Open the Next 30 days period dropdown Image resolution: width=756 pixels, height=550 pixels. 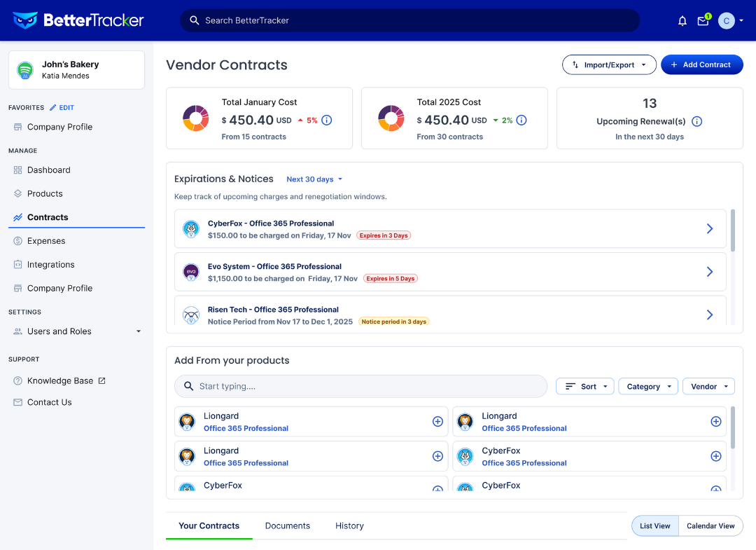pyautogui.click(x=314, y=179)
